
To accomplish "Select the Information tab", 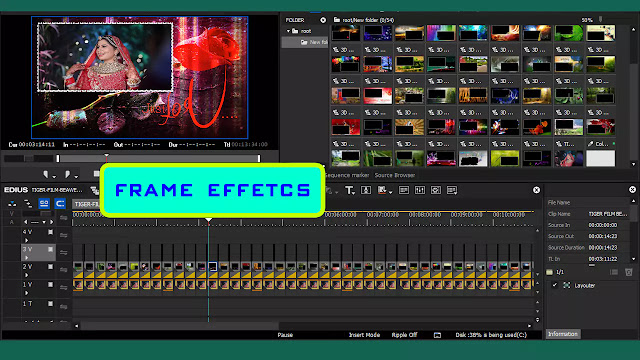I will click(562, 334).
